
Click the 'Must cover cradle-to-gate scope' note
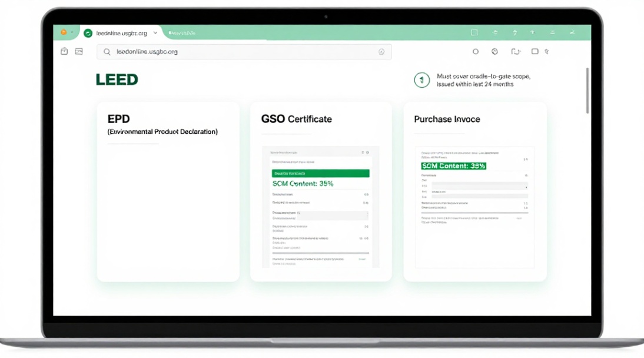point(483,80)
